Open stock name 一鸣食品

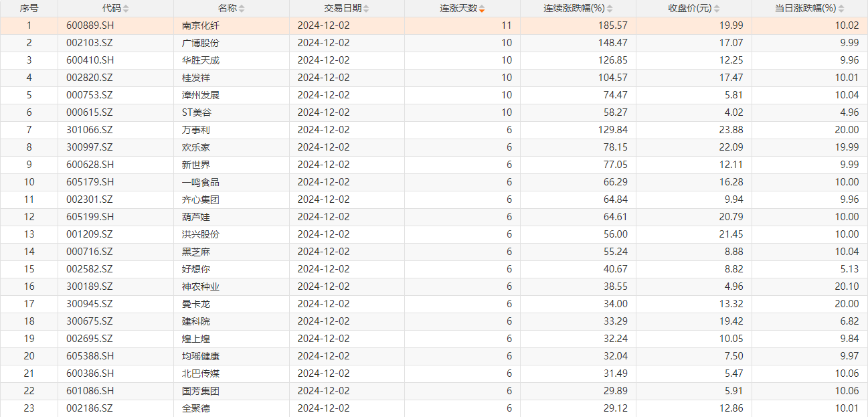coord(201,182)
